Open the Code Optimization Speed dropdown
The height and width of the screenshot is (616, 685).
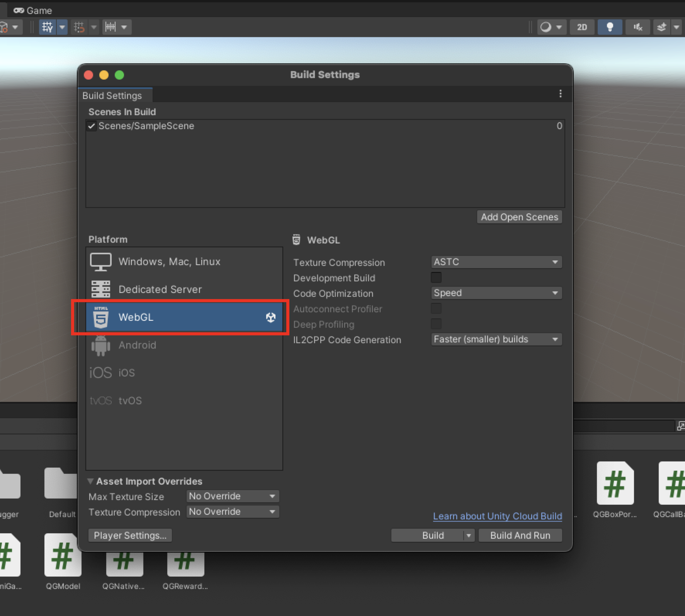496,293
